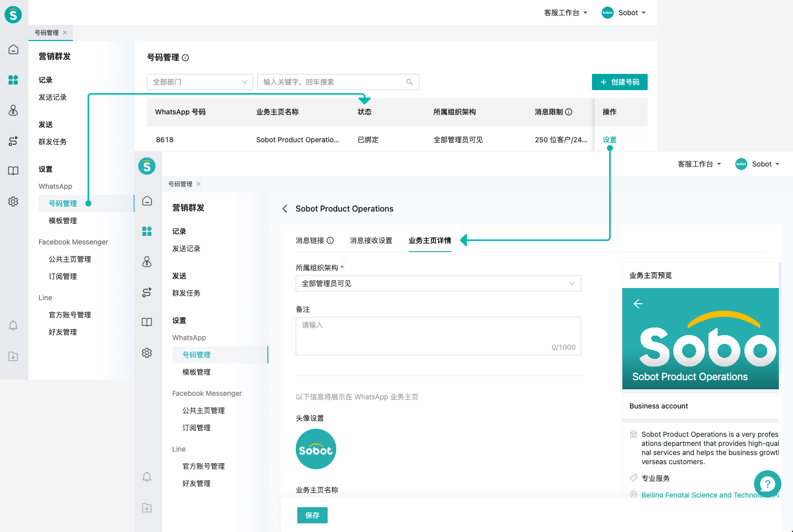Open 客服工作台 dropdown in lower header
Screen dimensions: 793x532
[699, 164]
